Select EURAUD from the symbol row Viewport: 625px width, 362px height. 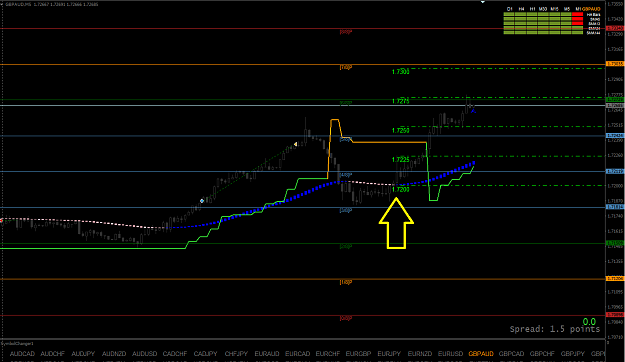(267, 354)
